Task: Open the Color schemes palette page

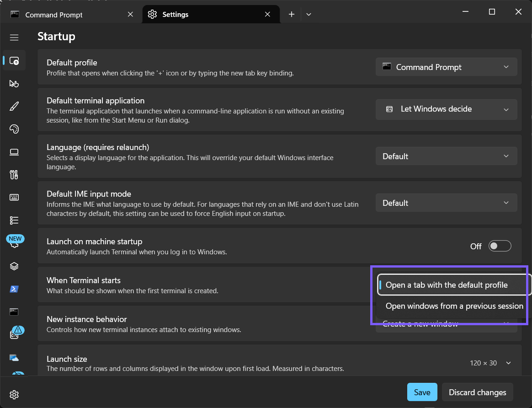Action: pos(14,129)
